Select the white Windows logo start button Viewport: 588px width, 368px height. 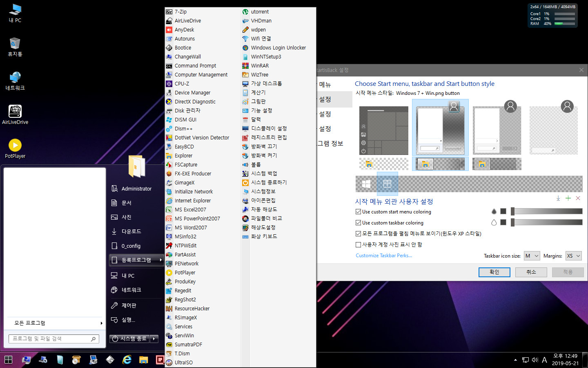click(366, 184)
